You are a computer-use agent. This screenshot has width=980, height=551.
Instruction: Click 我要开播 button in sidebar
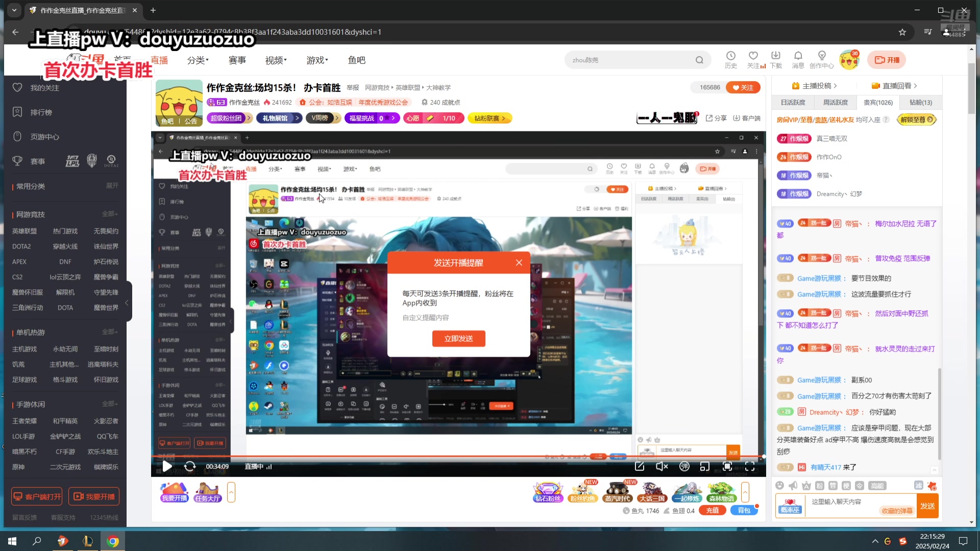click(94, 496)
